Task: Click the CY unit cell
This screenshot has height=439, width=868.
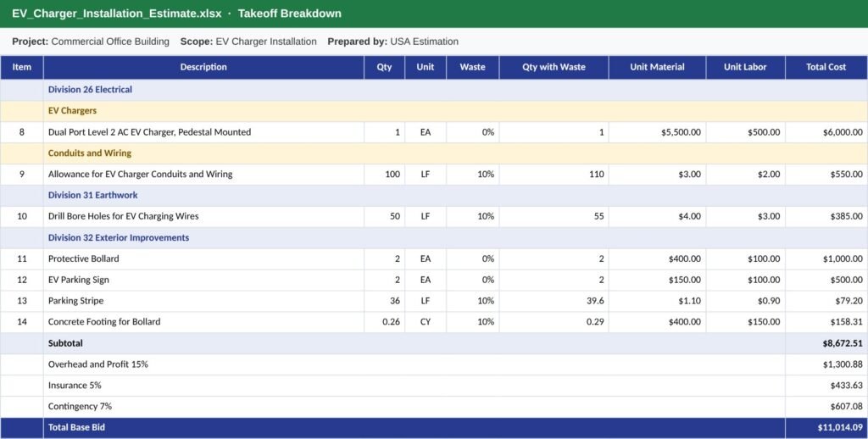Action: (426, 322)
